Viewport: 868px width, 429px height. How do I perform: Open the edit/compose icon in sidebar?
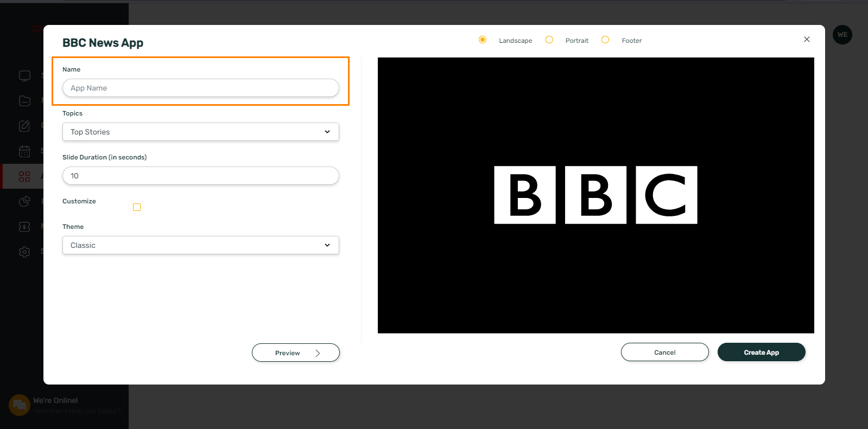click(x=24, y=126)
